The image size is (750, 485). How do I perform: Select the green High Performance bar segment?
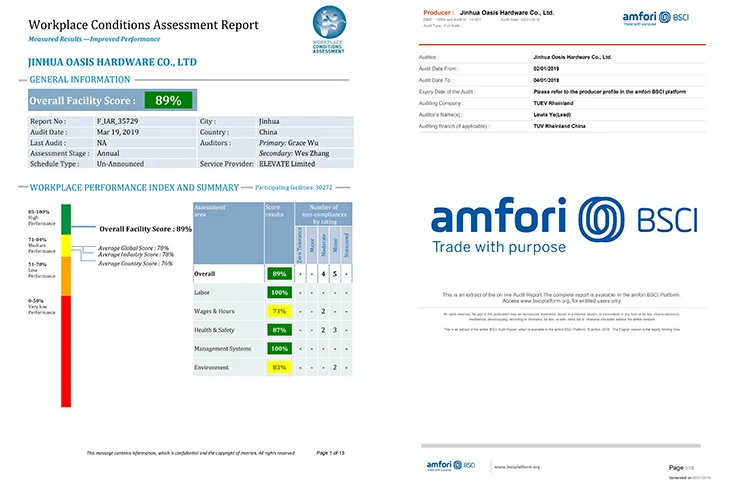pyautogui.click(x=66, y=219)
